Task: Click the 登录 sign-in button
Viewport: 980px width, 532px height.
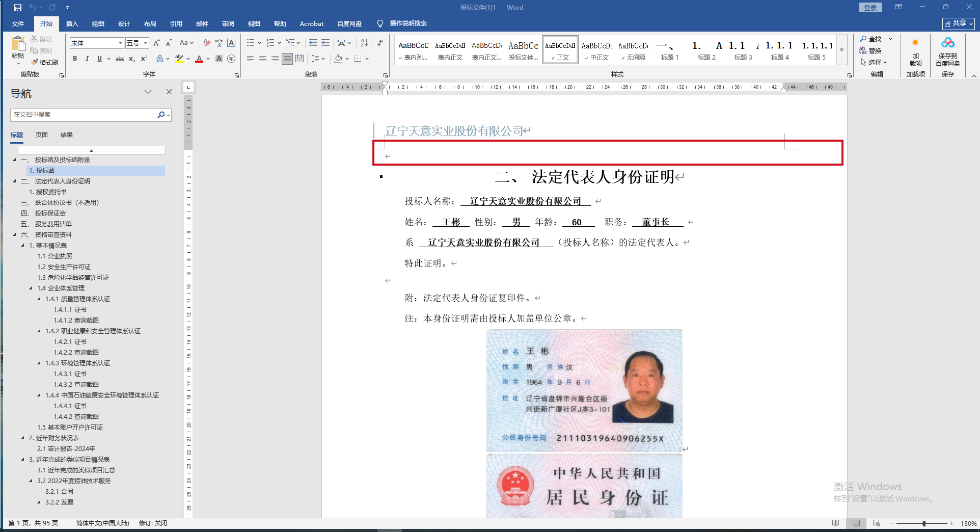Action: point(870,8)
